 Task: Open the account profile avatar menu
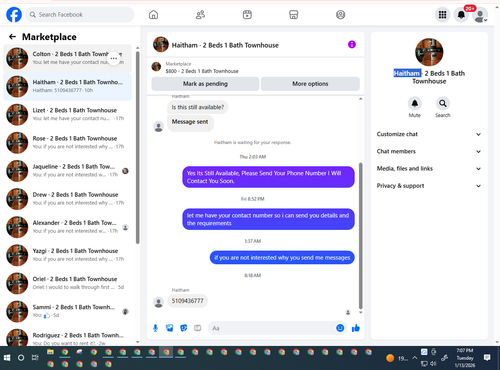tap(480, 15)
